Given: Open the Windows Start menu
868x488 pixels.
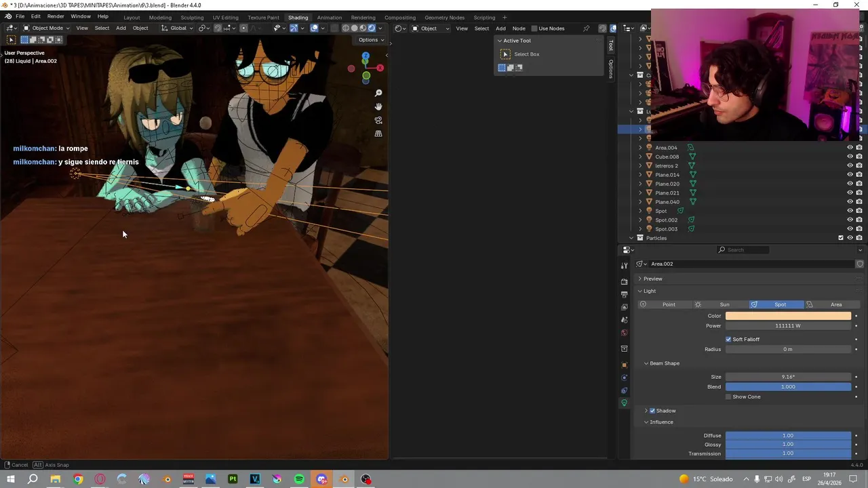Looking at the screenshot, I should [x=11, y=479].
